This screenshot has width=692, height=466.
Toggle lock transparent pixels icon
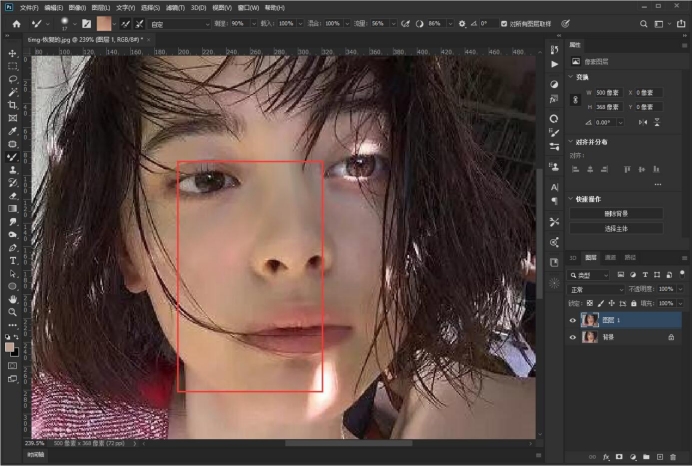[590, 303]
